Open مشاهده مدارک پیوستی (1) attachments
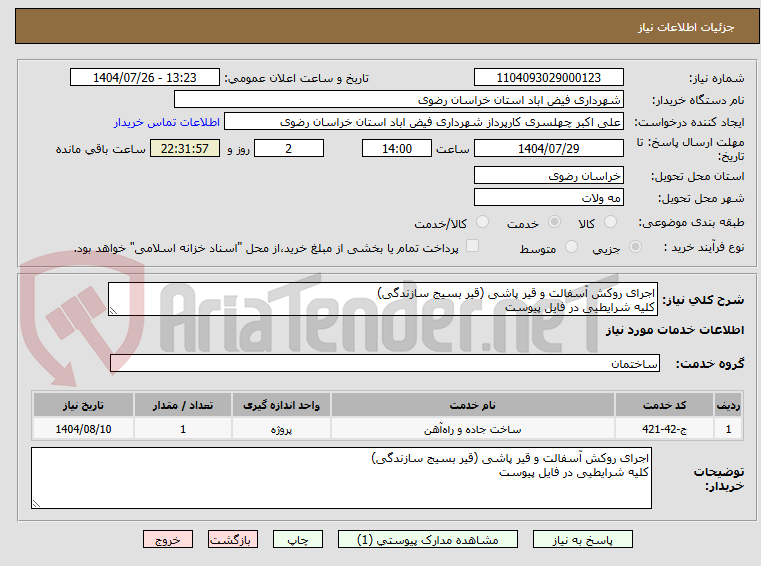Screen dimensions: 761x566 [428, 539]
